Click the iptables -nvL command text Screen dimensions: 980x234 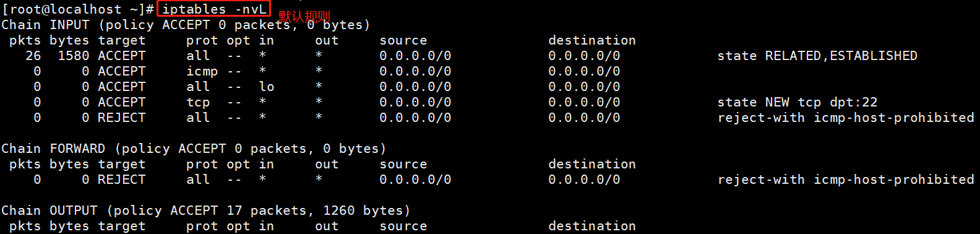214,9
